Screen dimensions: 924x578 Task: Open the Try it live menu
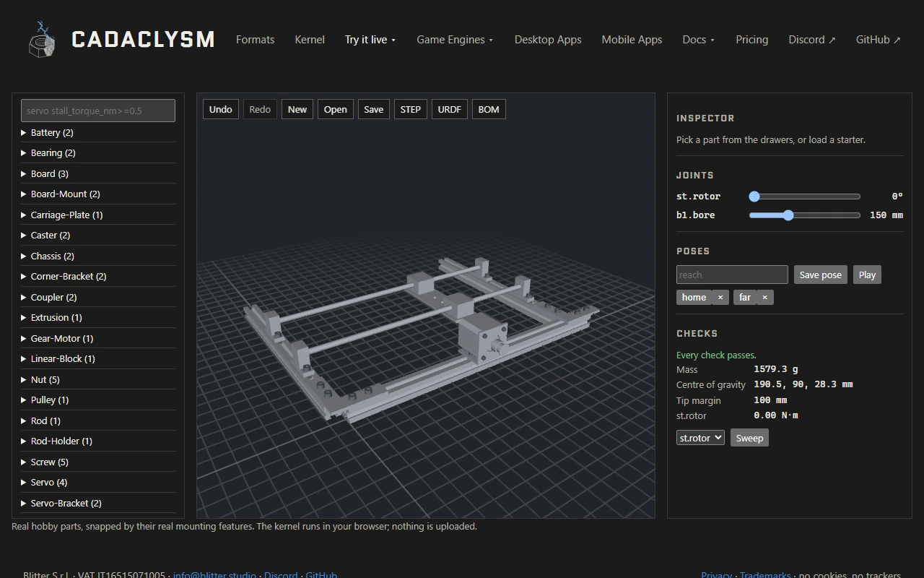(x=370, y=40)
